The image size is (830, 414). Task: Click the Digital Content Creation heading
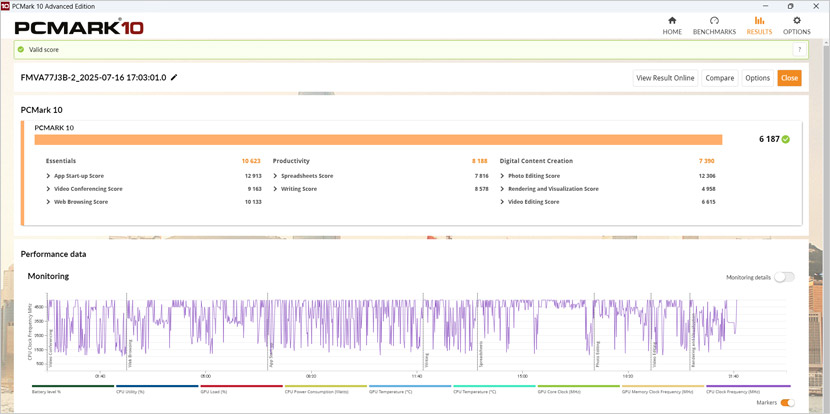tap(536, 161)
